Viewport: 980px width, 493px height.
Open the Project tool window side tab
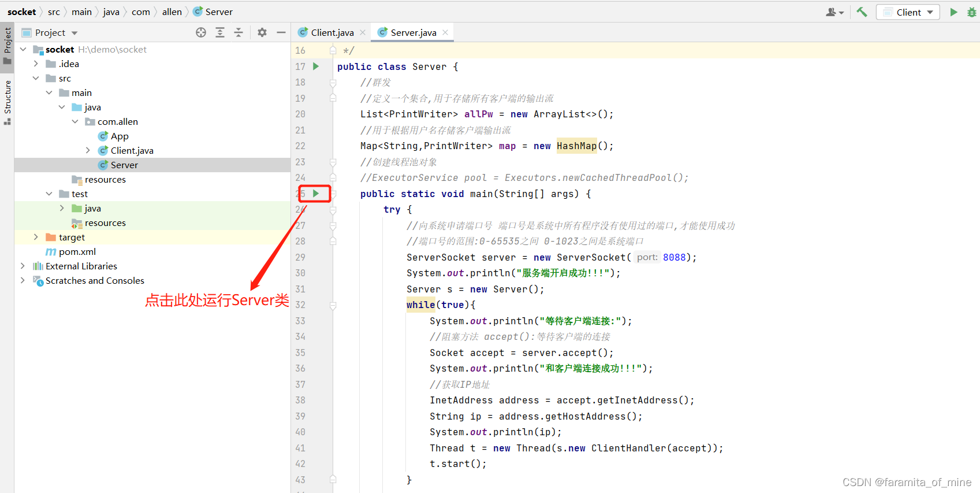click(7, 47)
